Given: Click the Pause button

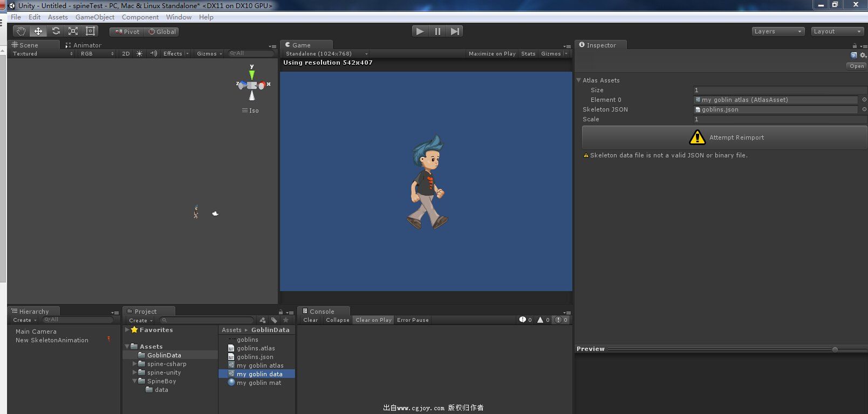Looking at the screenshot, I should (x=438, y=31).
